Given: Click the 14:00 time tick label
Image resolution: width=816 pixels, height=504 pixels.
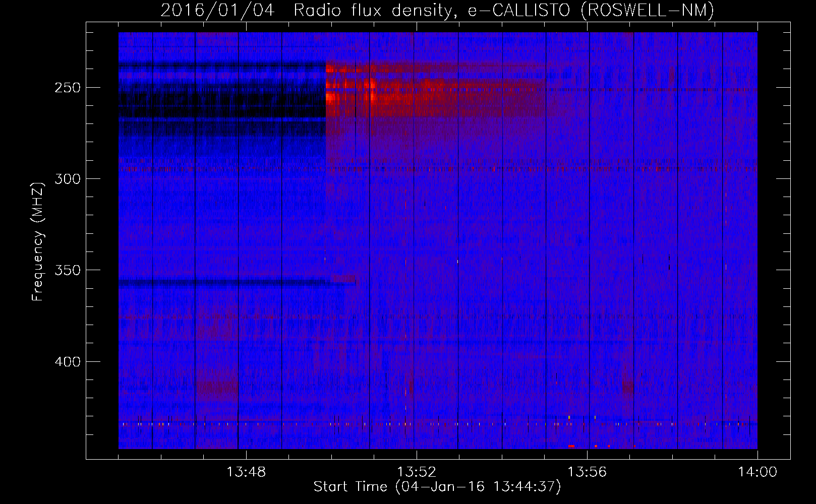Looking at the screenshot, I should pyautogui.click(x=757, y=472).
